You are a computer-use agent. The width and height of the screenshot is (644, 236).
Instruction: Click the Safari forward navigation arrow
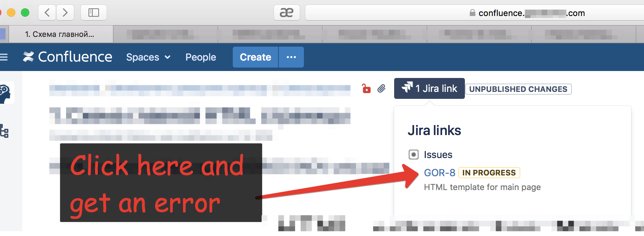click(65, 13)
